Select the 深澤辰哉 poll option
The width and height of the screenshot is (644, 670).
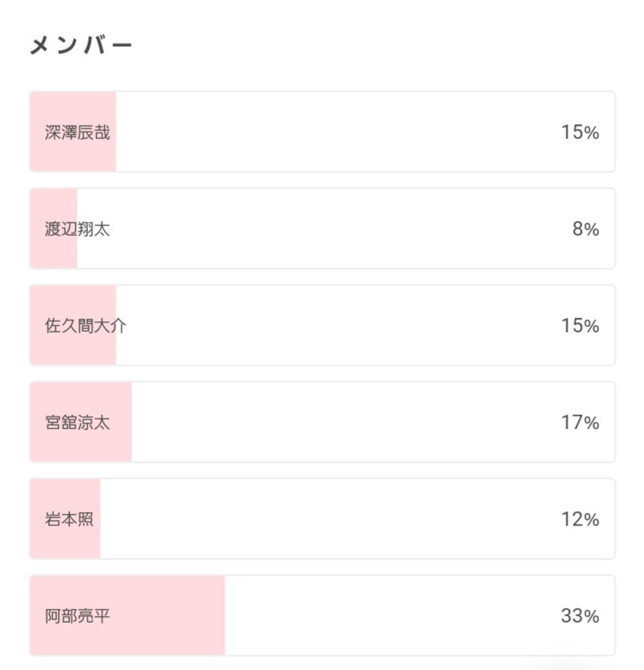click(322, 132)
